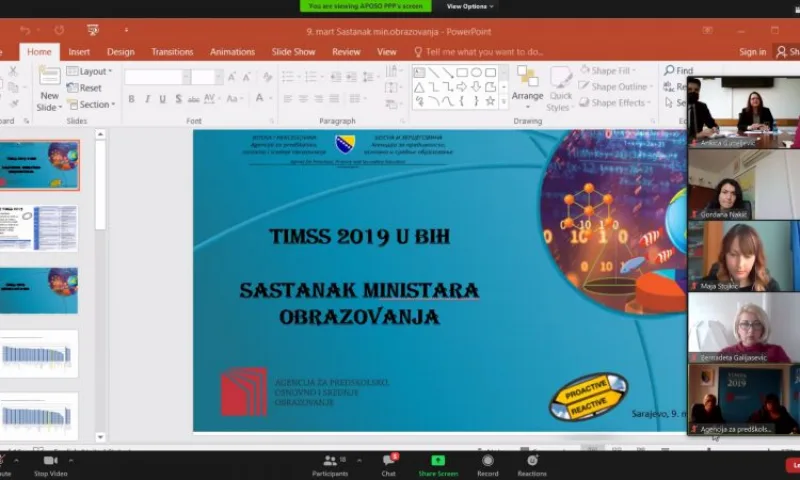Click the Reset slide button
800x480 pixels.
(84, 88)
